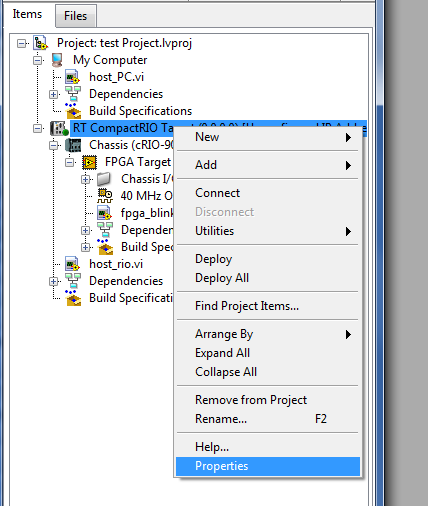428x506 pixels.
Task: Collapse the FPGA Target node
Action: (70, 163)
